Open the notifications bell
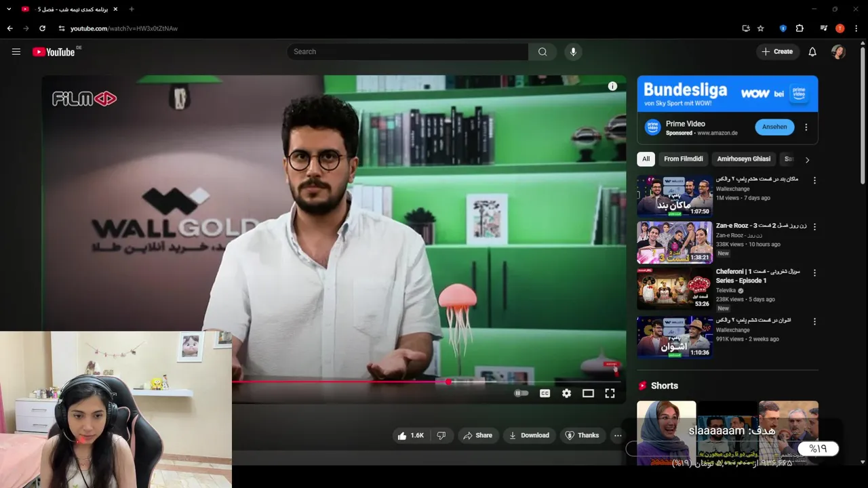This screenshot has width=868, height=488. 812,52
